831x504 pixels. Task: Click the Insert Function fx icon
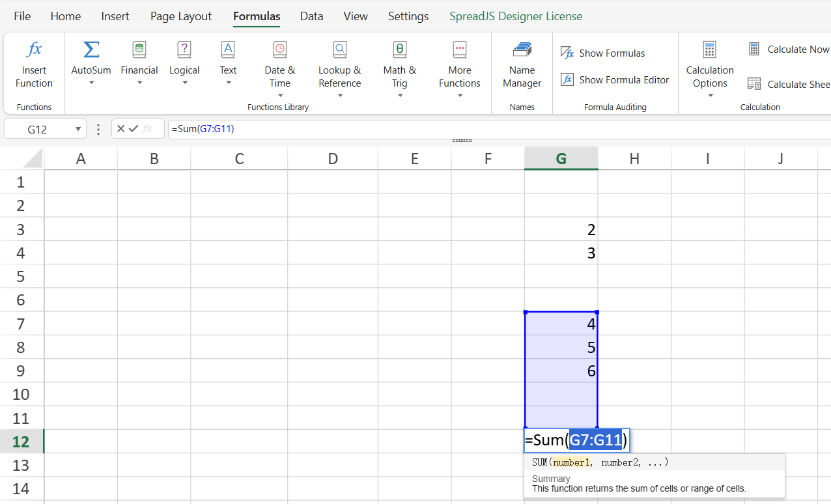34,49
